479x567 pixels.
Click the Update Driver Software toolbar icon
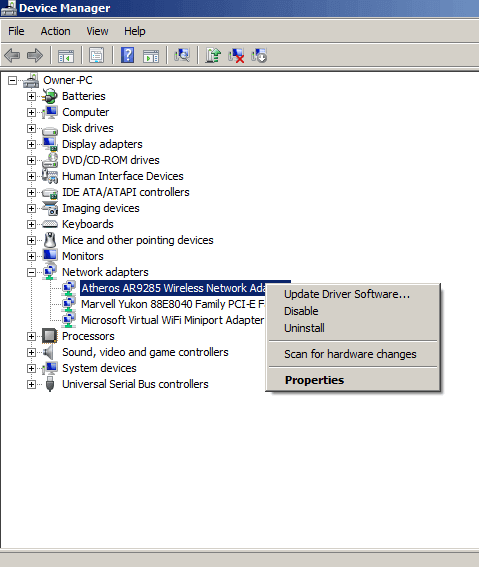tap(213, 56)
